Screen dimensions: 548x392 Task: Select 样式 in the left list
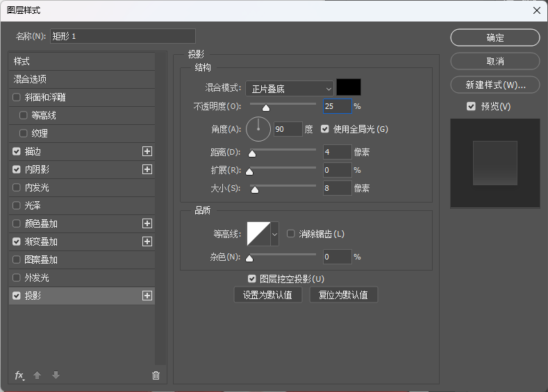82,62
